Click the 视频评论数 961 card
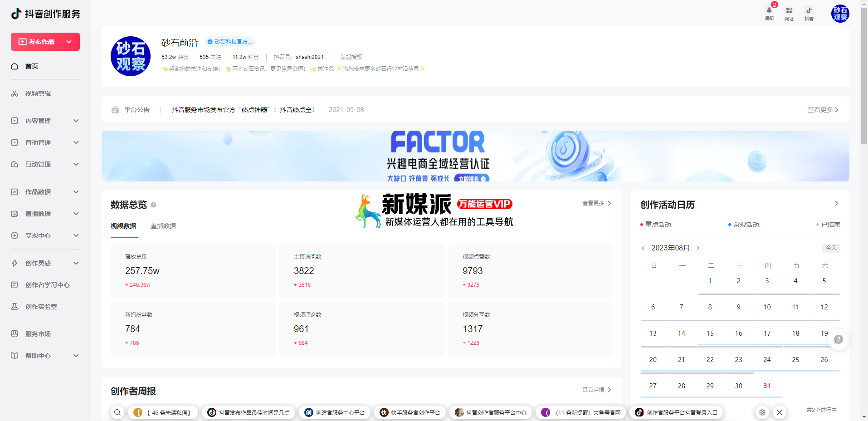The image size is (868, 421). [362, 329]
